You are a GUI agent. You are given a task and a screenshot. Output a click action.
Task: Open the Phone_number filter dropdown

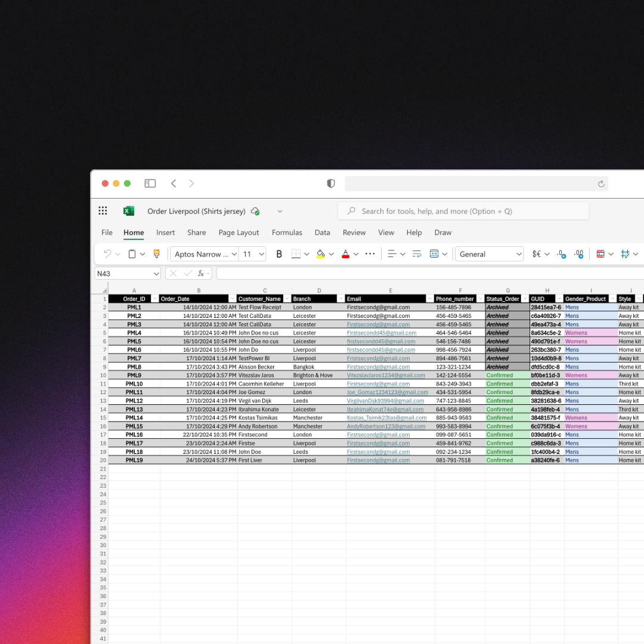(480, 299)
